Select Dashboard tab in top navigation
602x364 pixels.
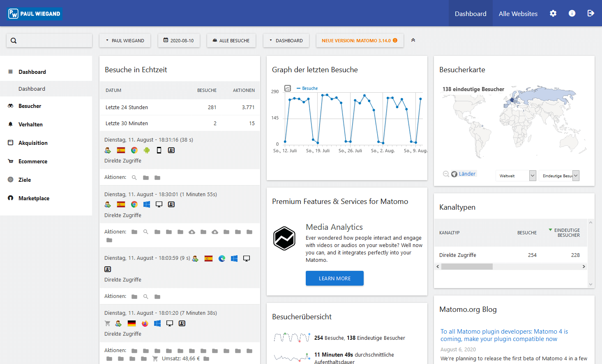[471, 14]
